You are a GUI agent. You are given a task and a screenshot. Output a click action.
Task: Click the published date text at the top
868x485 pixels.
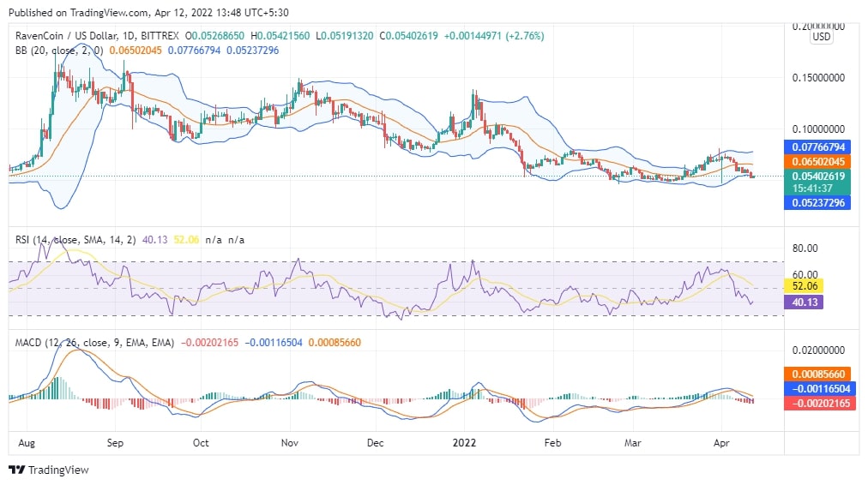[148, 13]
